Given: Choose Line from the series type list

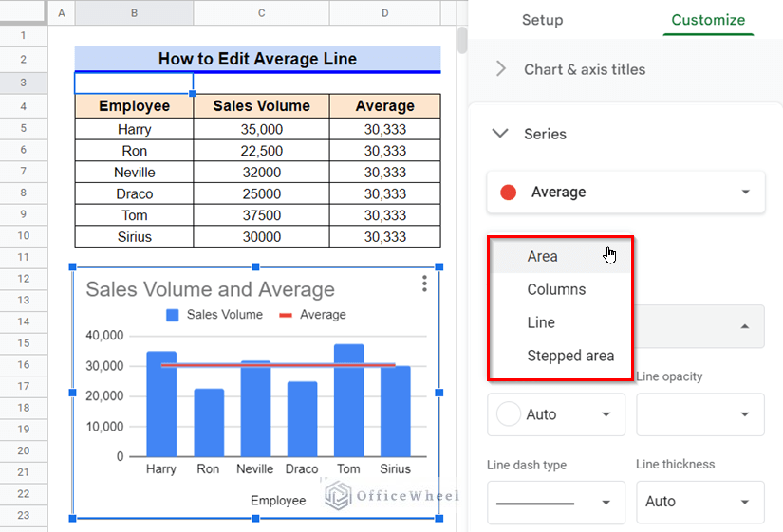Looking at the screenshot, I should click(x=561, y=322).
